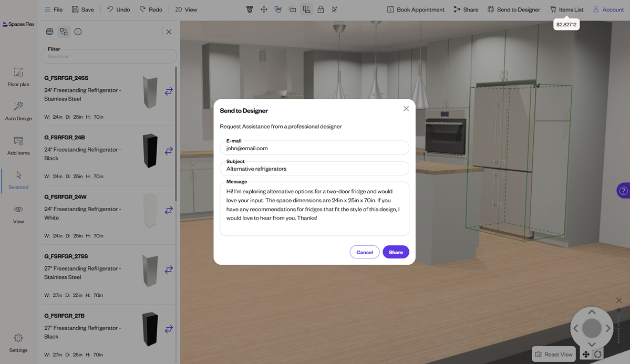Toggle pan mode in navigation control
Screen dimensions: 630x364
(586, 355)
